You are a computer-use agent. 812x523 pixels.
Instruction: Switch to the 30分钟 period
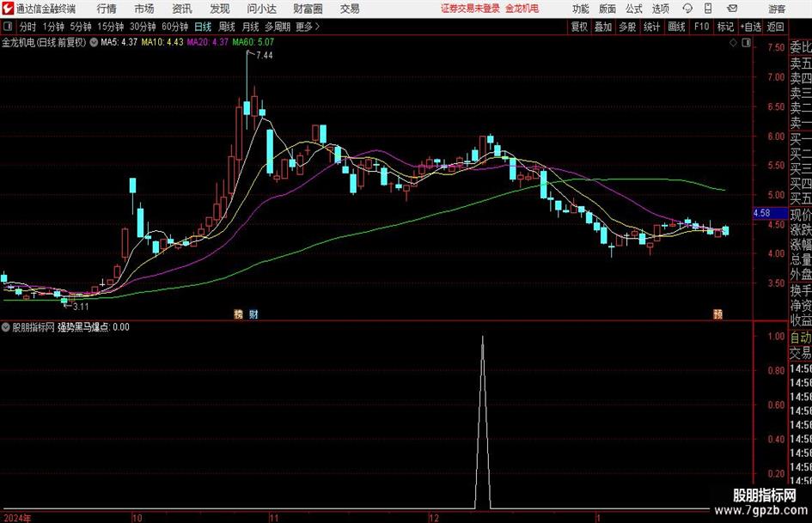click(143, 27)
